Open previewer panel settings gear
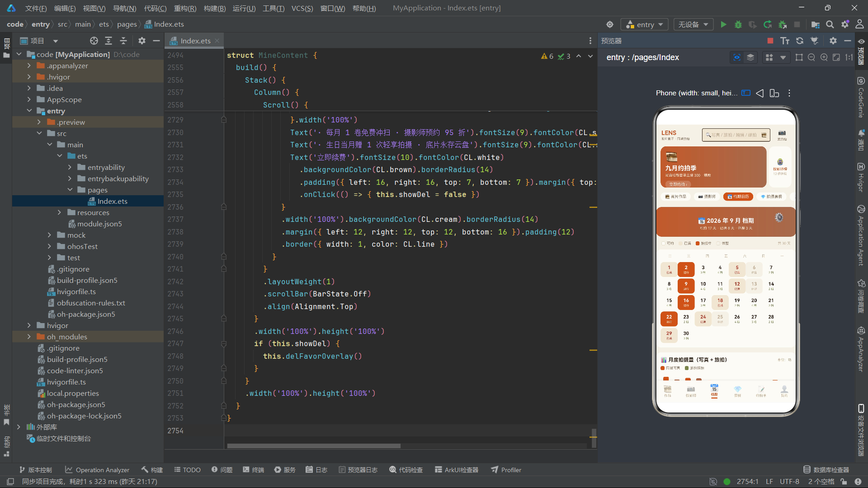The height and width of the screenshot is (488, 868). coord(833,41)
